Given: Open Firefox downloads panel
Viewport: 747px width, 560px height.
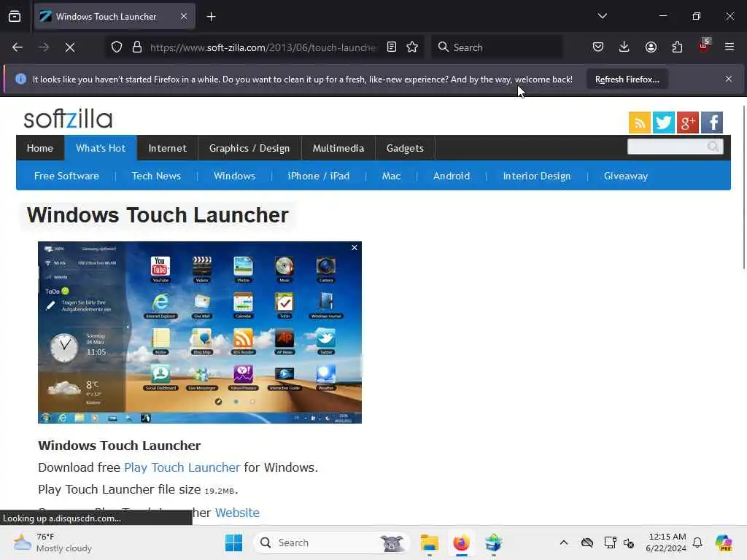Looking at the screenshot, I should point(624,47).
